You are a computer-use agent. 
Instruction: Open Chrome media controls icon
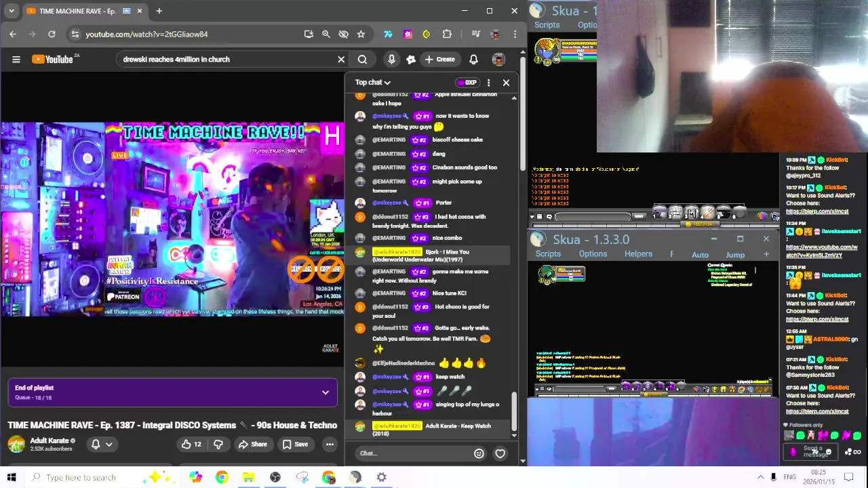point(476,34)
